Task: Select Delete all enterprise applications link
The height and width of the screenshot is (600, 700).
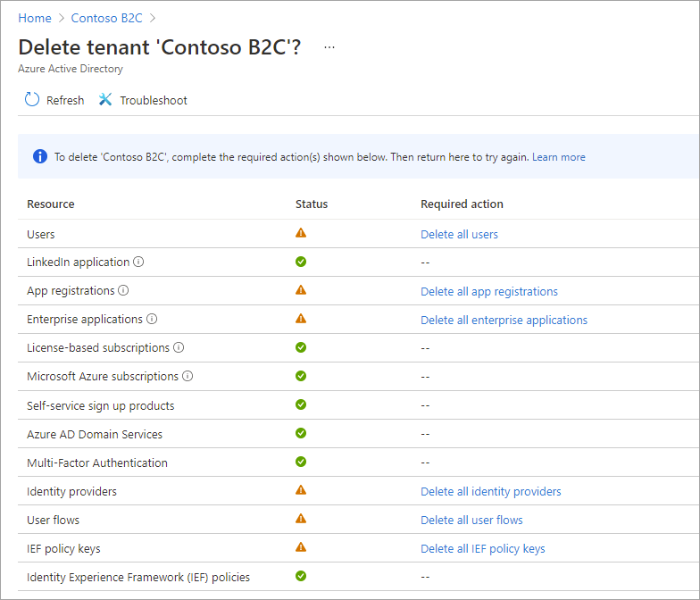Action: click(504, 320)
